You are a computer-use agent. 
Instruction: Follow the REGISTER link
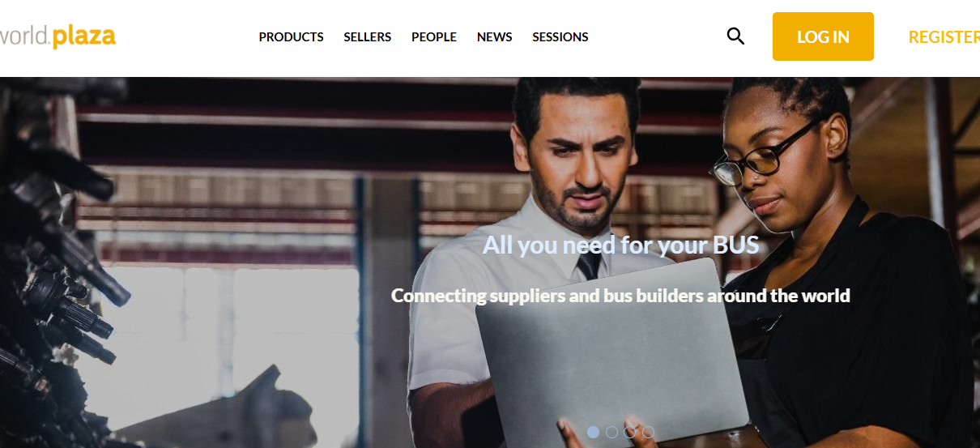click(x=944, y=37)
